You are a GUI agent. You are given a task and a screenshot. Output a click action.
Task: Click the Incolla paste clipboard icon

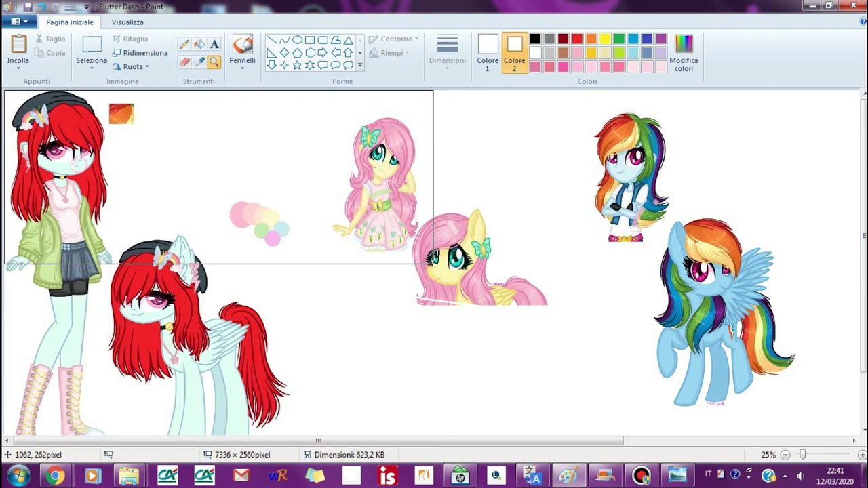(18, 44)
